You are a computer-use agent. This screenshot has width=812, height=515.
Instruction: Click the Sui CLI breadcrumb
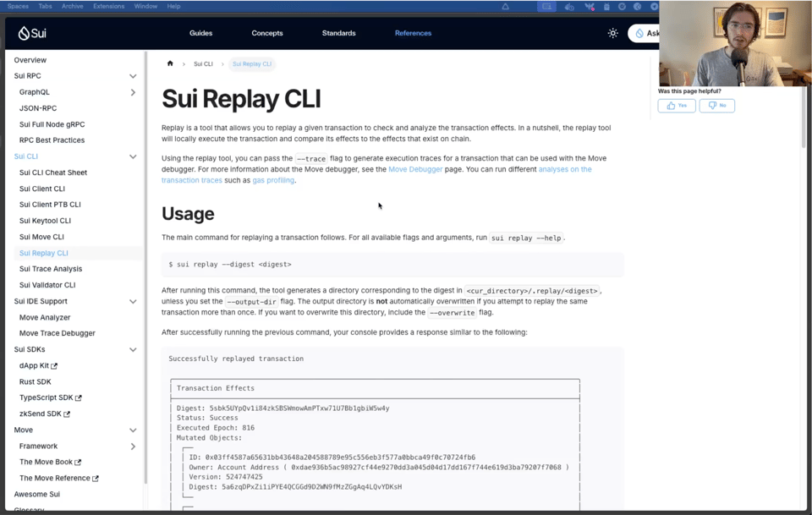click(x=203, y=64)
